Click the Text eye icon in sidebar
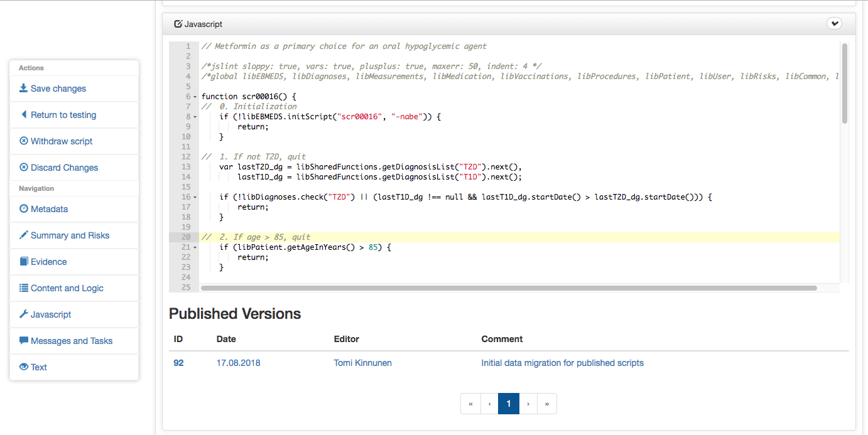 [x=24, y=367]
